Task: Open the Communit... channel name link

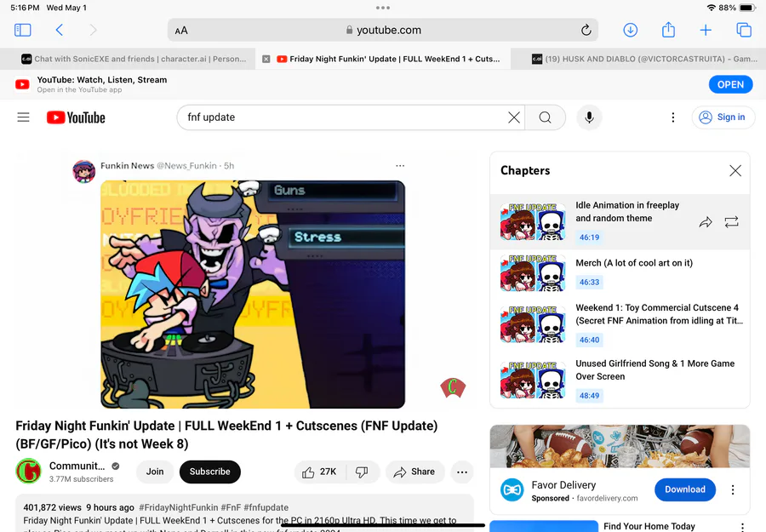Action: (x=77, y=466)
